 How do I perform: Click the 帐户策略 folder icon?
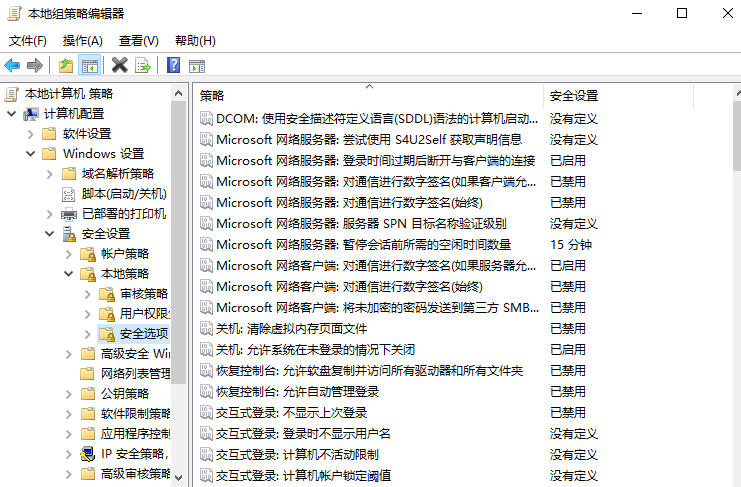(88, 254)
